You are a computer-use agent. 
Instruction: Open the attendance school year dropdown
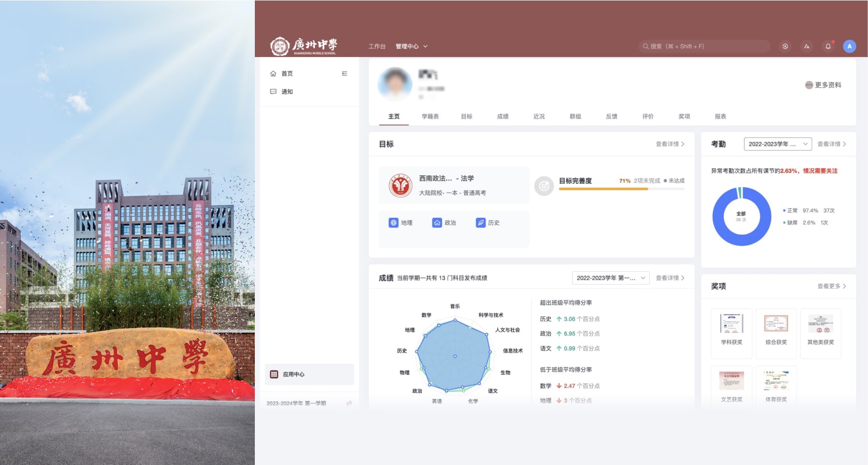pyautogui.click(x=777, y=144)
